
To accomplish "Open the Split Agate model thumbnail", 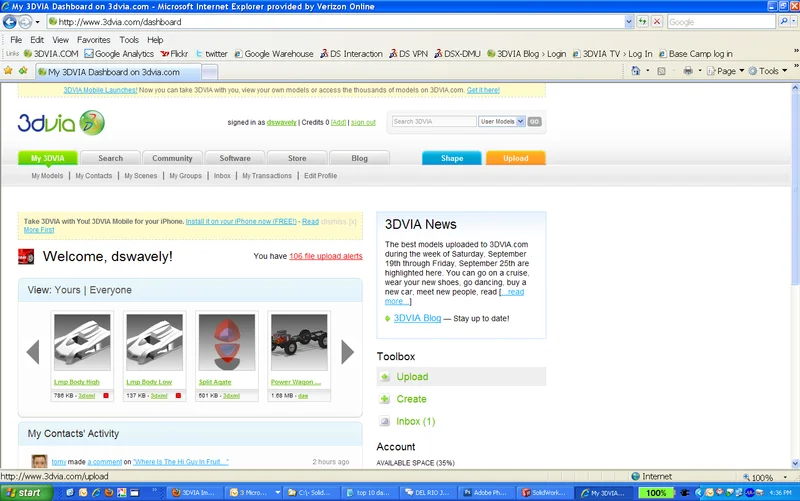I will pyautogui.click(x=226, y=345).
